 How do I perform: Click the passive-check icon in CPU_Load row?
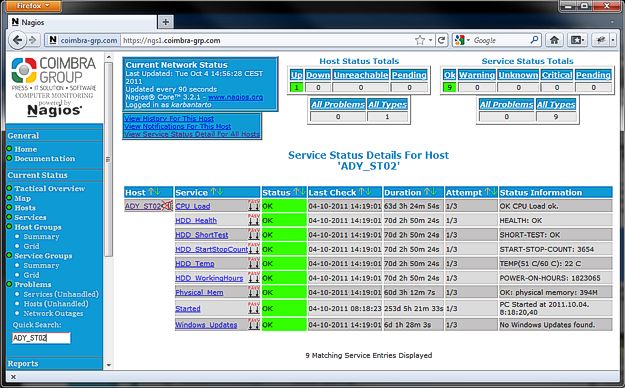tap(254, 206)
